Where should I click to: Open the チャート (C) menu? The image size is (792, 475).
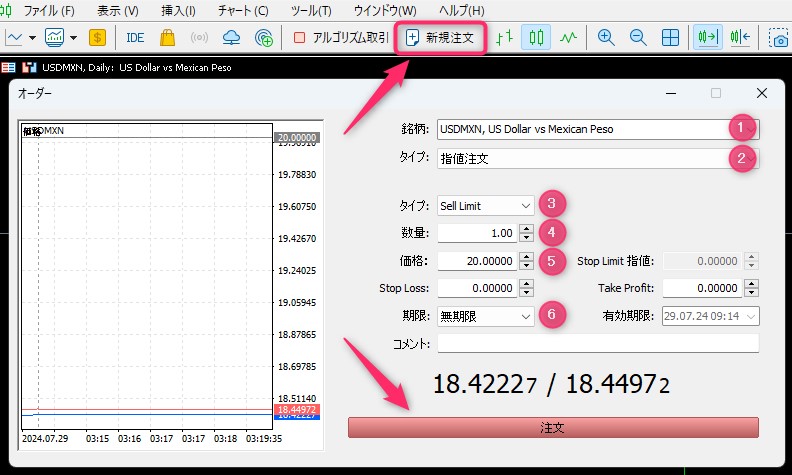(x=243, y=11)
